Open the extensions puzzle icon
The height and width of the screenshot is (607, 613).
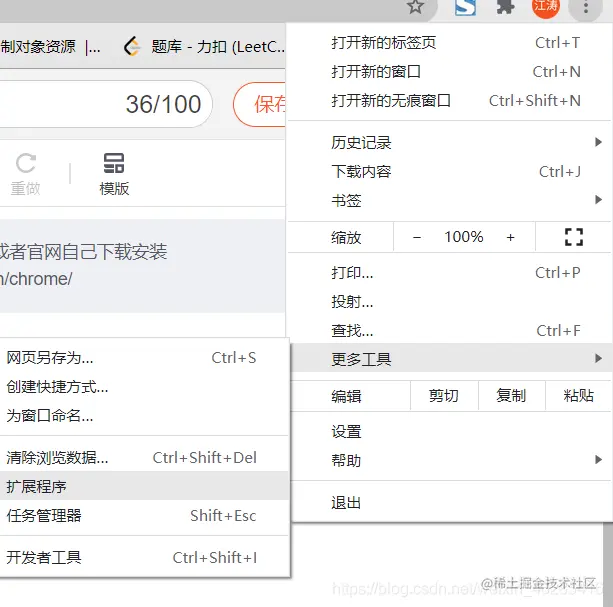(505, 6)
